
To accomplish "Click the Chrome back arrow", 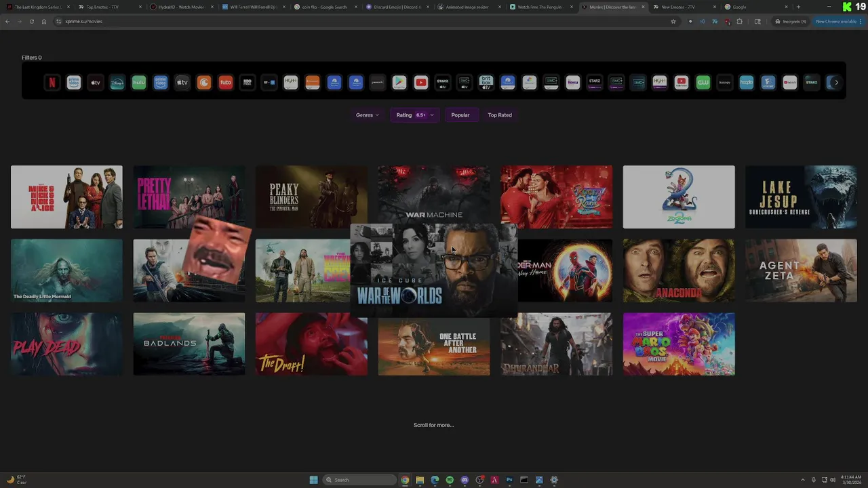I will pyautogui.click(x=7, y=21).
